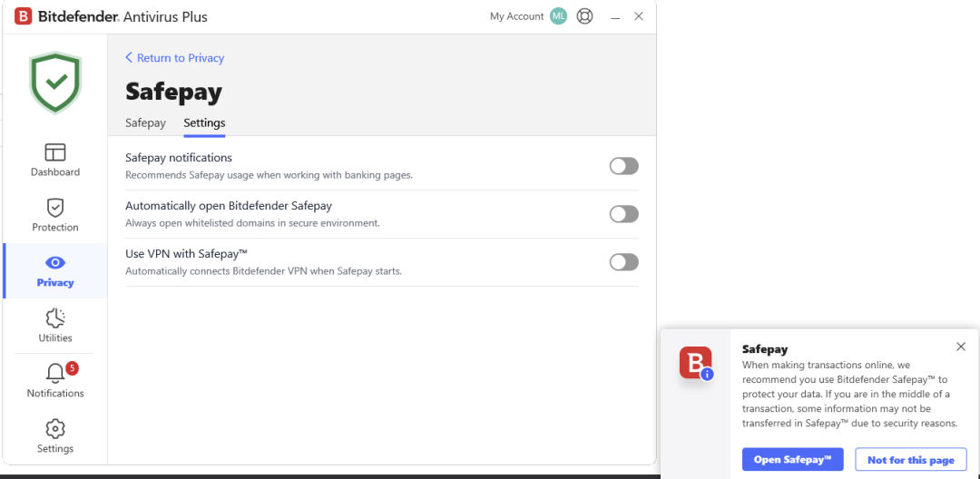This screenshot has width=980, height=479.
Task: Toggle Automatically open Bitdefender Safepay
Action: pyautogui.click(x=623, y=214)
